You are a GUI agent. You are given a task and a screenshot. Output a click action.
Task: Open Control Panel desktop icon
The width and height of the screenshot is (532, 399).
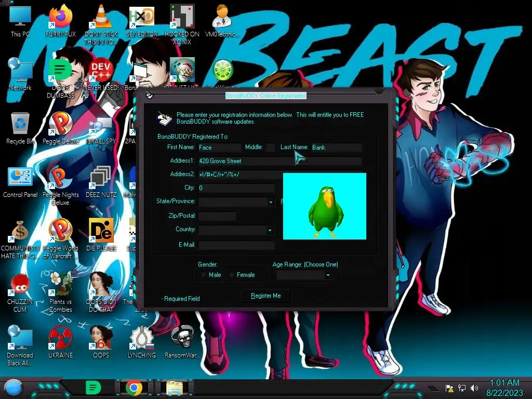20,181
